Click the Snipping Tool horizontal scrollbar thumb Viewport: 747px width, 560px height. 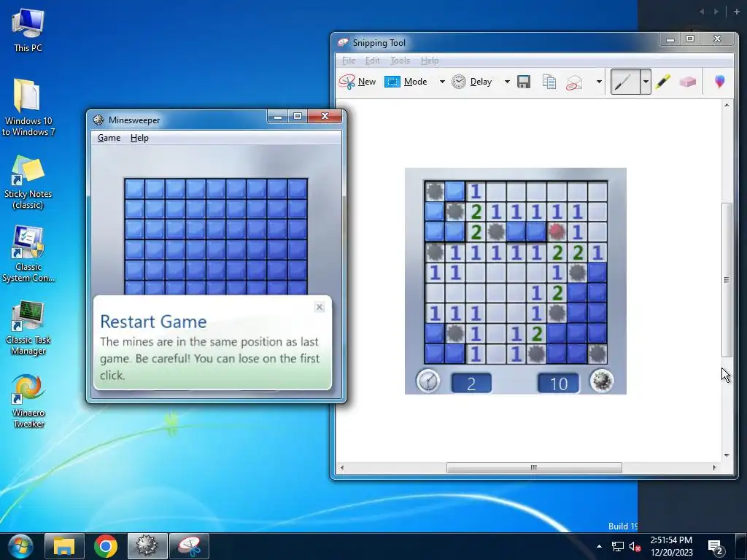point(533,467)
